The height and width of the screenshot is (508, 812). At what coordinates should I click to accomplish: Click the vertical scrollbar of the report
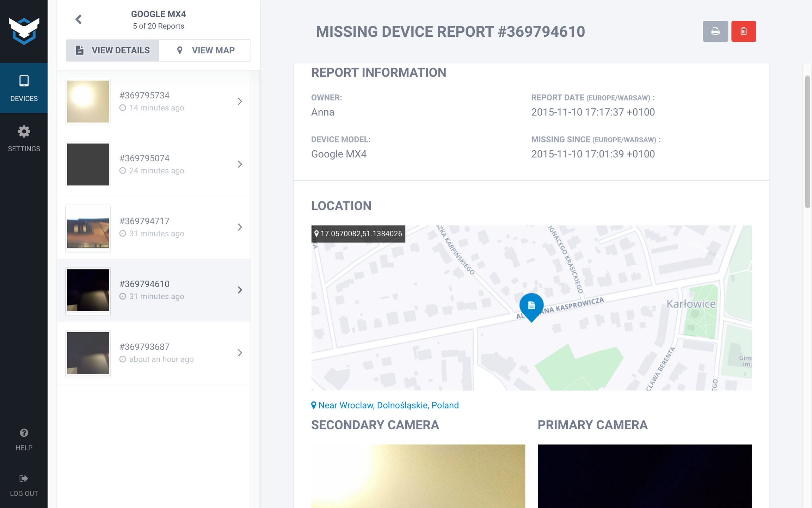pyautogui.click(x=807, y=142)
